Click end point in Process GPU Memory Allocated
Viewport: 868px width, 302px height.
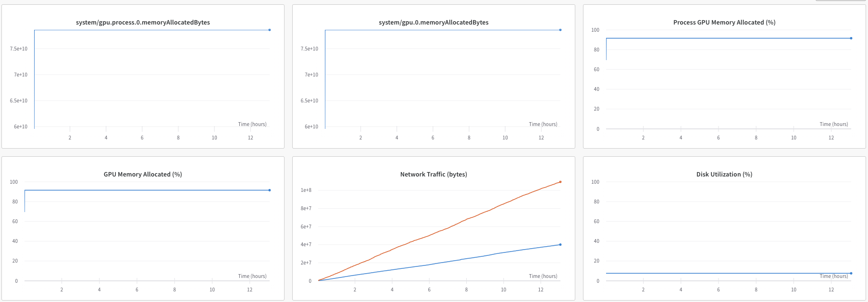click(x=851, y=38)
